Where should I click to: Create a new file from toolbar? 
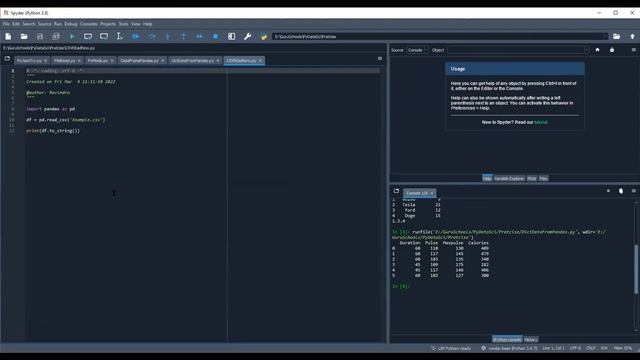point(8,36)
